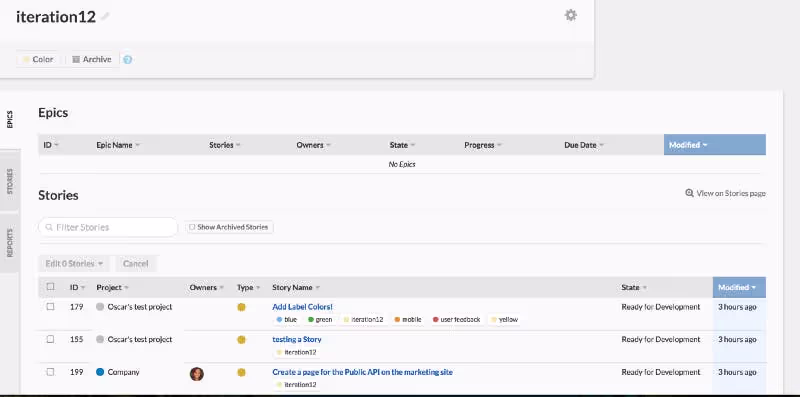Viewport: 800px width, 397px height.
Task: Click the user feedback label tag
Action: coord(456,319)
